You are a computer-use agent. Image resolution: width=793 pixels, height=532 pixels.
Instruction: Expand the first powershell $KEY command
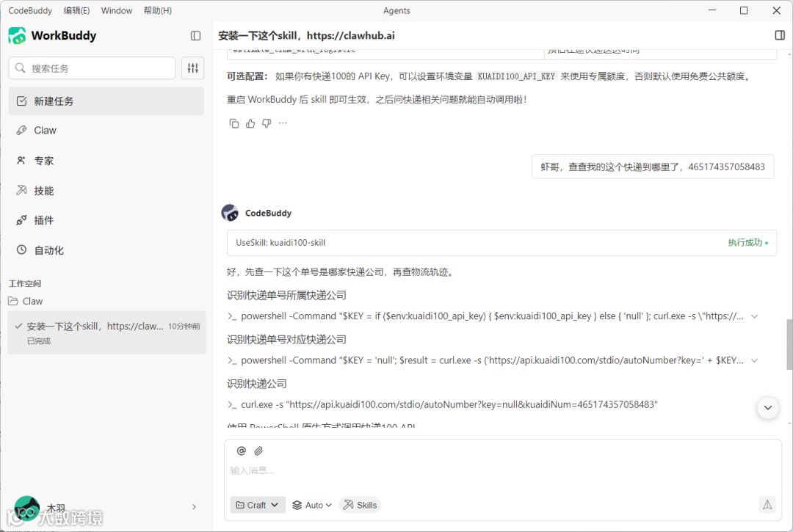[754, 316]
